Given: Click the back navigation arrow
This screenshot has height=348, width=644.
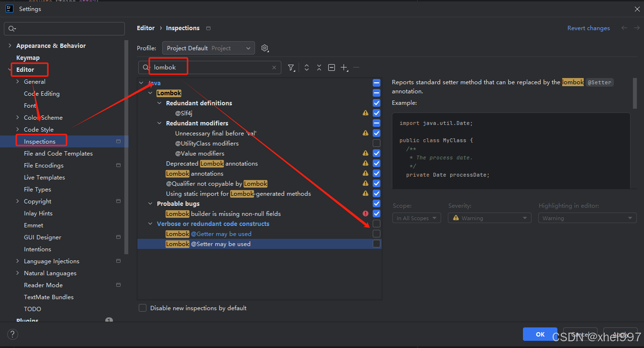Looking at the screenshot, I should click(x=624, y=28).
